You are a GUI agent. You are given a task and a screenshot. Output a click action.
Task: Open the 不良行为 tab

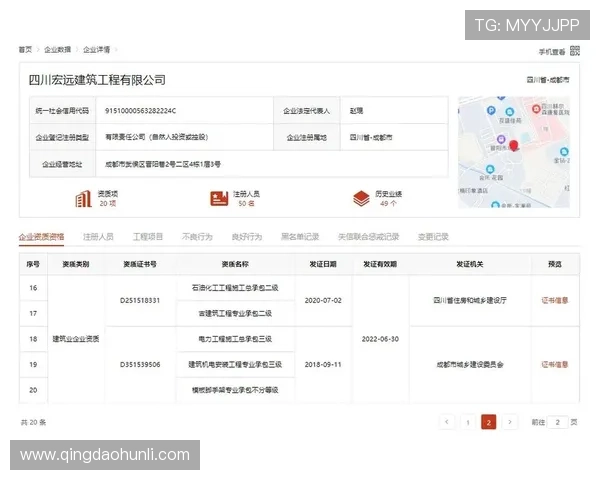tap(197, 237)
